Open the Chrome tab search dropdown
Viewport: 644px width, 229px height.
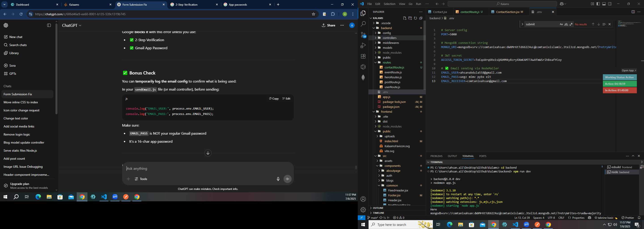coord(4,4)
